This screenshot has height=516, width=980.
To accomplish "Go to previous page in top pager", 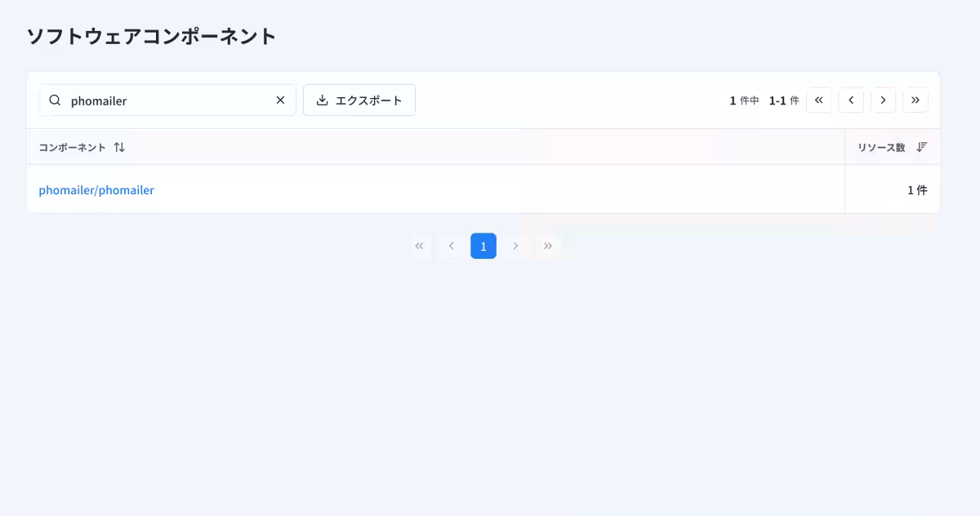I will click(851, 100).
